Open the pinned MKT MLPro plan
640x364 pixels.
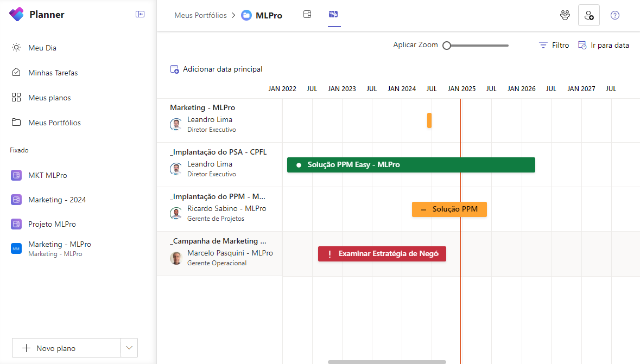coord(47,175)
